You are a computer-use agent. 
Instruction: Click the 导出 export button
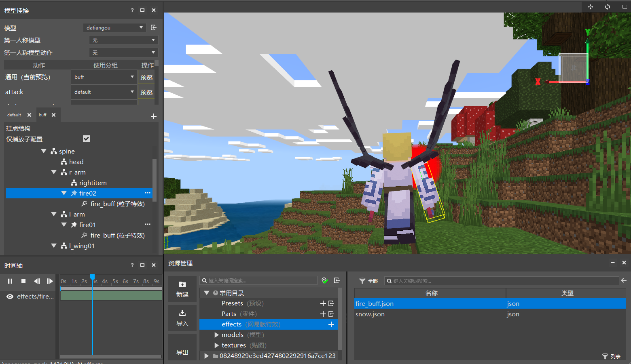coord(182,347)
